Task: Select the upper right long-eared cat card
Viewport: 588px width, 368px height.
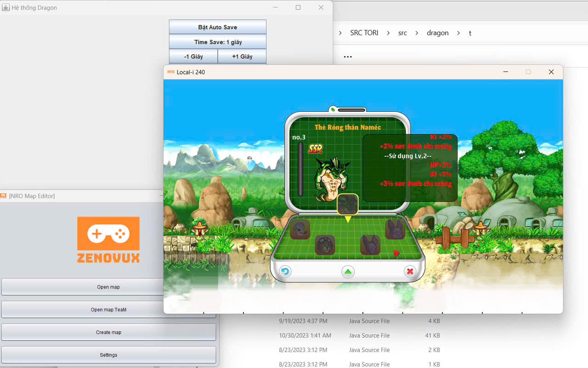Action: [395, 229]
